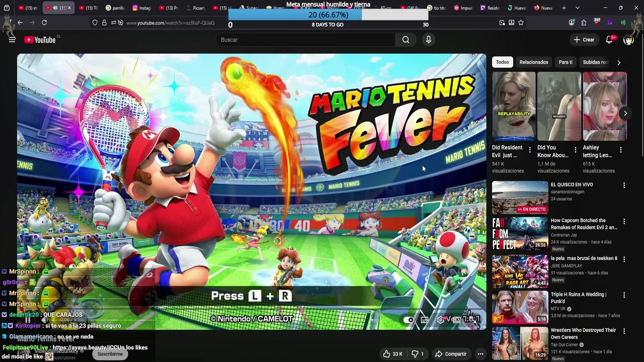
Task: Click the search magnifier button
Action: (x=406, y=40)
